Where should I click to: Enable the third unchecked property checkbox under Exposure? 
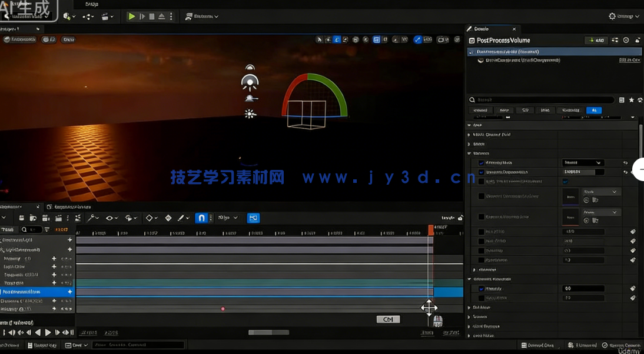click(481, 181)
